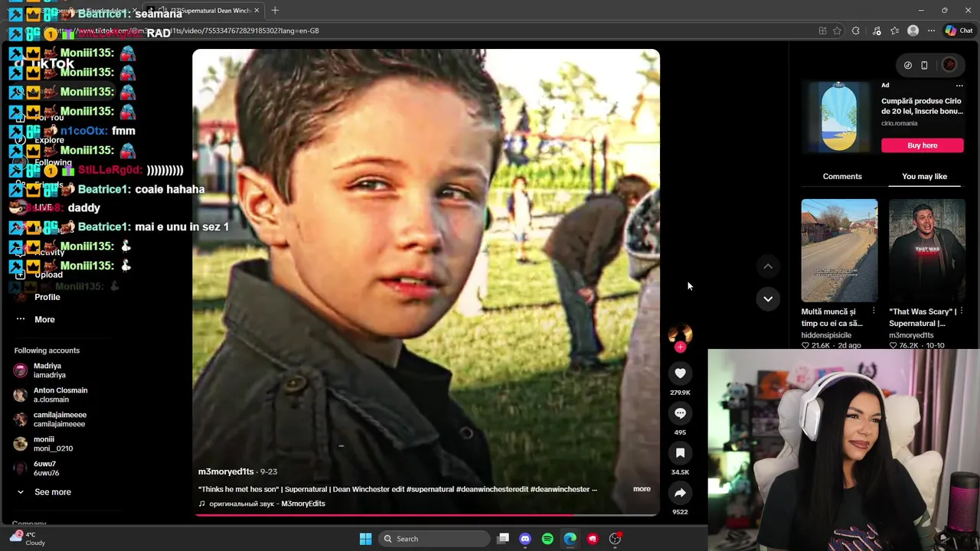980x551 pixels.
Task: Open Upload in the sidebar
Action: coord(48,275)
